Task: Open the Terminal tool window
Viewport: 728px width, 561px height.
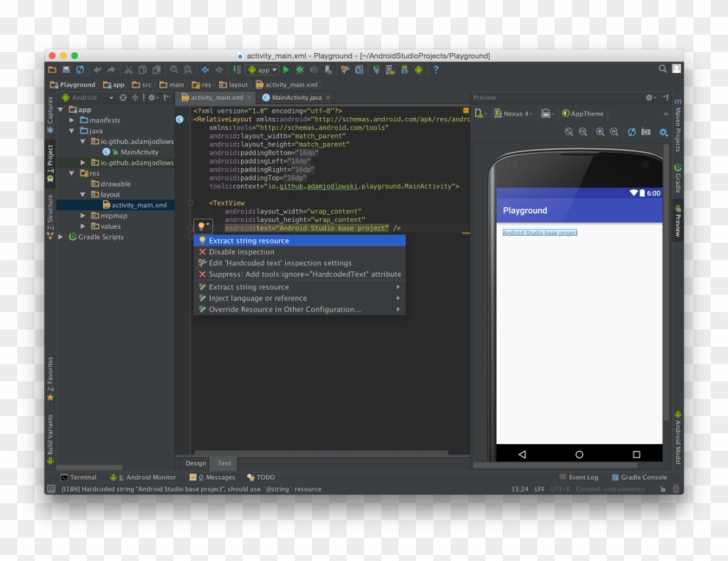Action: coord(79,477)
